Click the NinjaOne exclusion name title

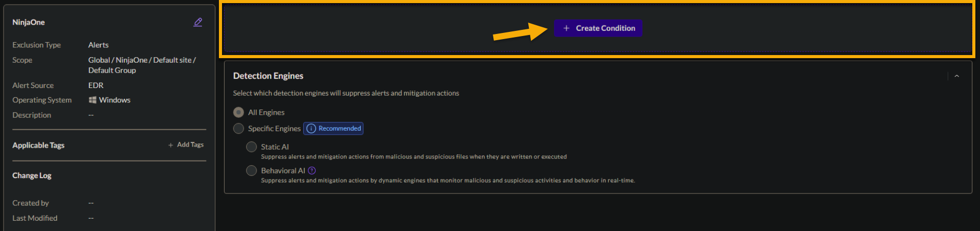[x=29, y=22]
